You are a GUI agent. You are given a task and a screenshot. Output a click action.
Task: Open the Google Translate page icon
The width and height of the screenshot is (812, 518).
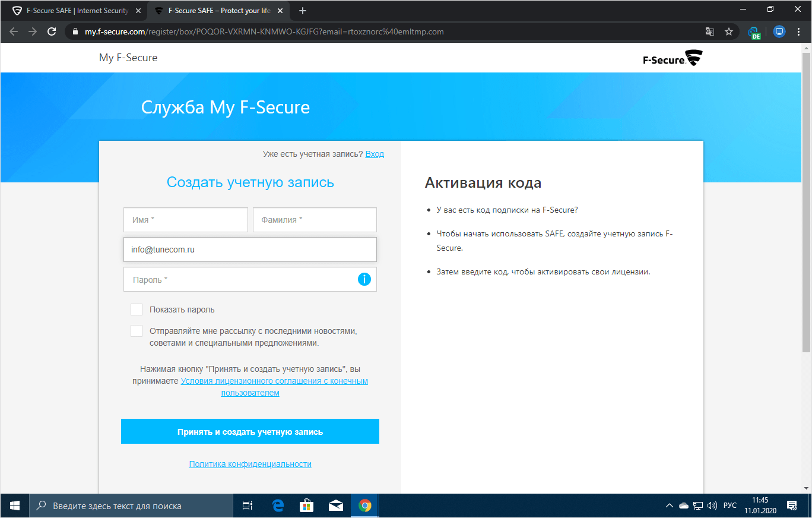[x=710, y=31]
